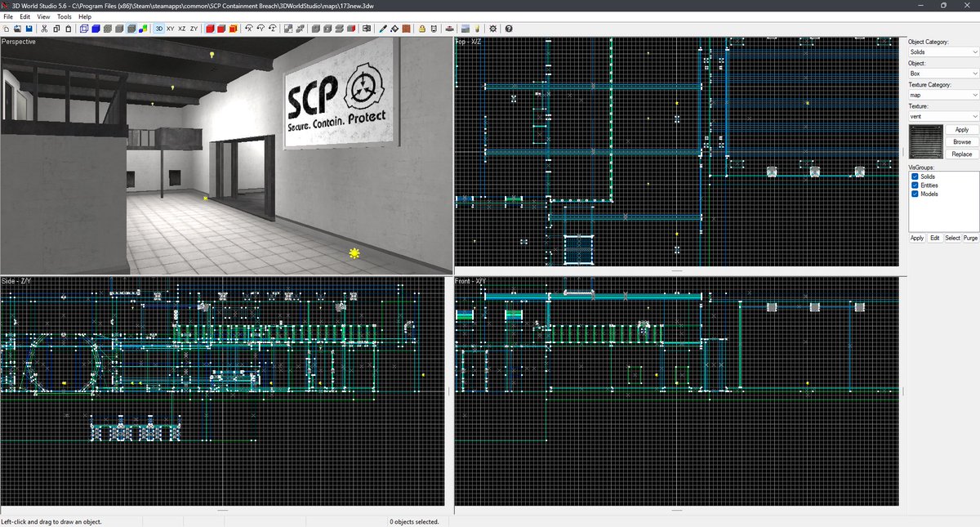Viewport: 980px width, 527px height.
Task: Click the Cut scissors icon
Action: [44, 29]
